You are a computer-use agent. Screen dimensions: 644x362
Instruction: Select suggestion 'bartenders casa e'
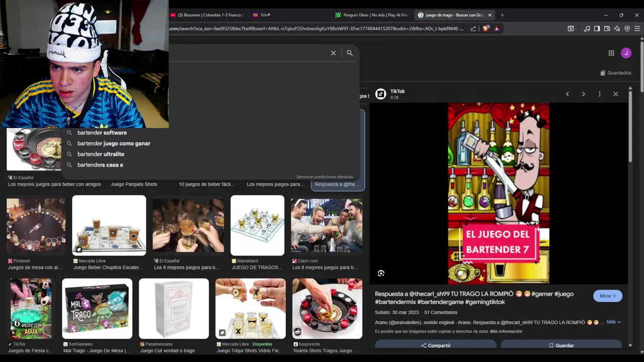[100, 165]
